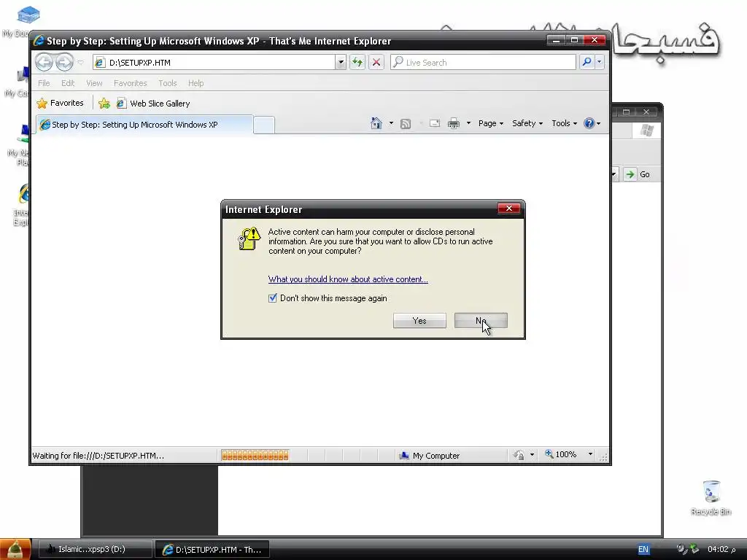Close the Internet Explorer warning dialog
This screenshot has width=747, height=560.
[x=508, y=208]
